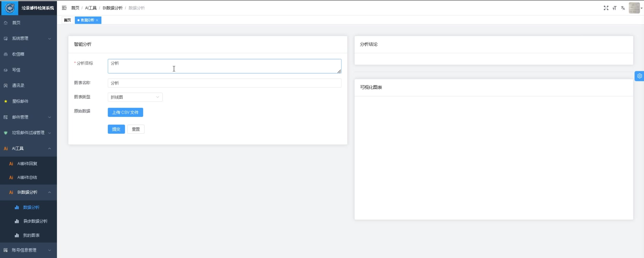Focus the 图表名称 input field

point(224,83)
